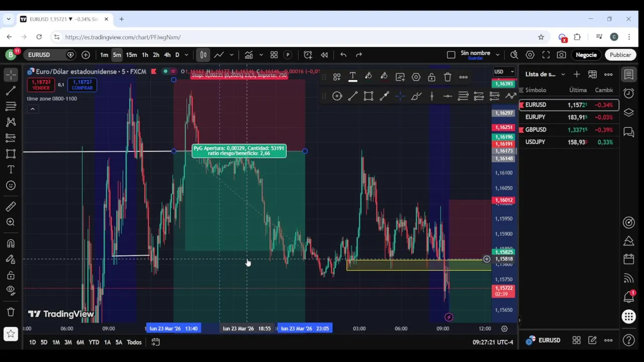Toggle lock all drawings in the left toolbar
The image size is (644, 362).
click(11, 275)
